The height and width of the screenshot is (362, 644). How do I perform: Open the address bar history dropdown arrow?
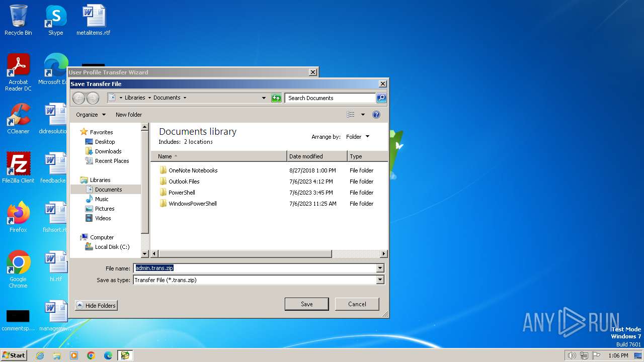click(x=264, y=98)
